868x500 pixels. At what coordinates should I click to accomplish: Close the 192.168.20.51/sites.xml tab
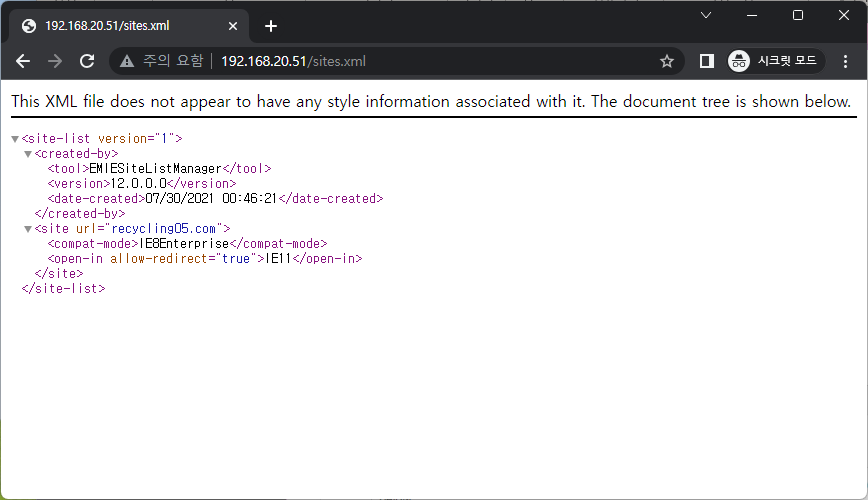233,26
